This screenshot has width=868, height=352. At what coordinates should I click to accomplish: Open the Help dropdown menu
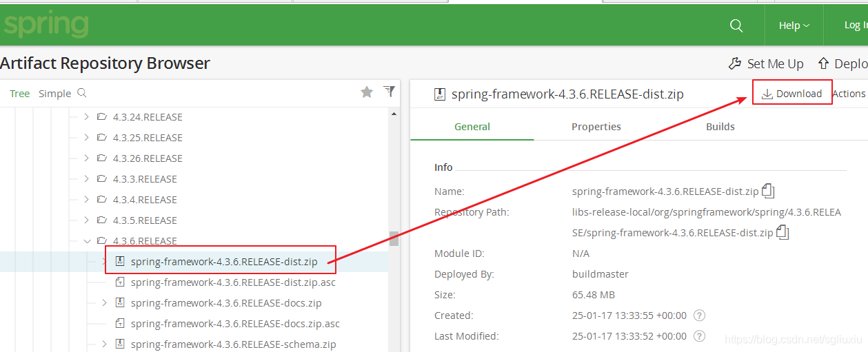pyautogui.click(x=794, y=25)
